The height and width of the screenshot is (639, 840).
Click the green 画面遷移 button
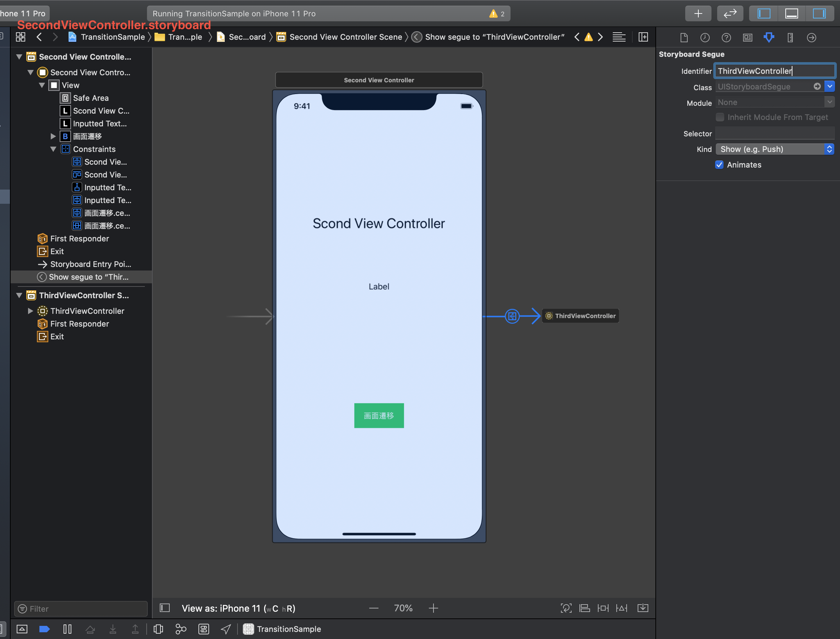click(378, 415)
